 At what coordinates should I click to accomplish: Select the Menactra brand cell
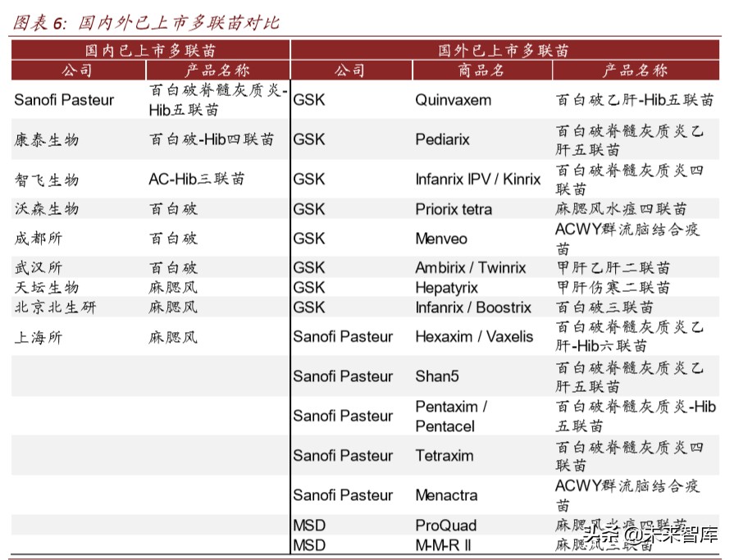[x=445, y=495]
